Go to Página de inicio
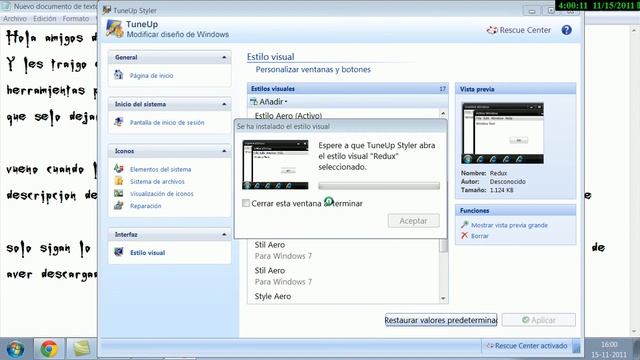 (x=151, y=76)
